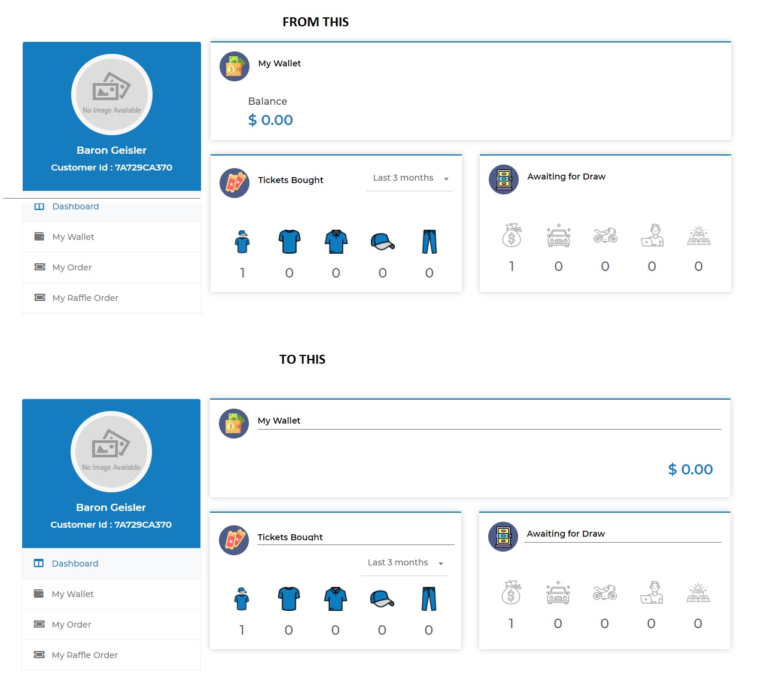Click the money bag icon in top Awaiting for Draw
This screenshot has width=767, height=700.
(x=512, y=235)
